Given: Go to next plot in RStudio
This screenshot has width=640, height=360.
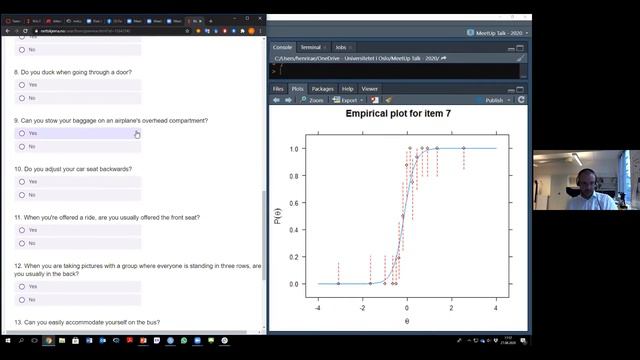Looking at the screenshot, I should click(288, 100).
